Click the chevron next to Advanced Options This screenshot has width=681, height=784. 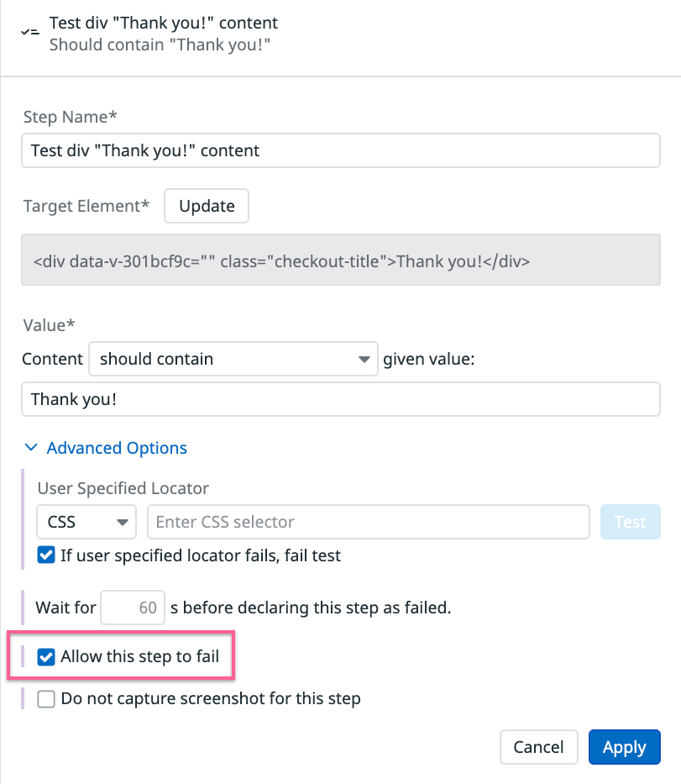[31, 448]
